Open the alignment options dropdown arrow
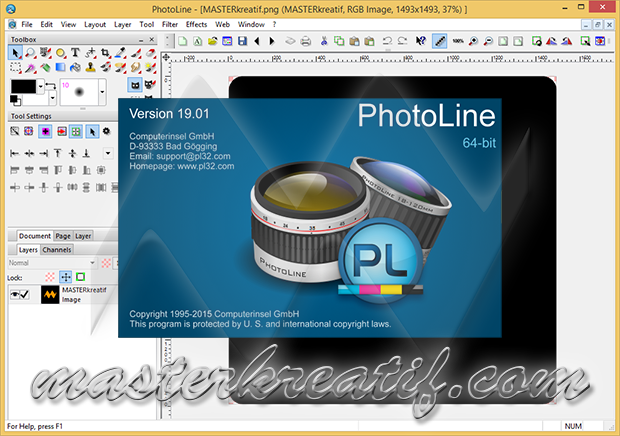 coord(108,153)
